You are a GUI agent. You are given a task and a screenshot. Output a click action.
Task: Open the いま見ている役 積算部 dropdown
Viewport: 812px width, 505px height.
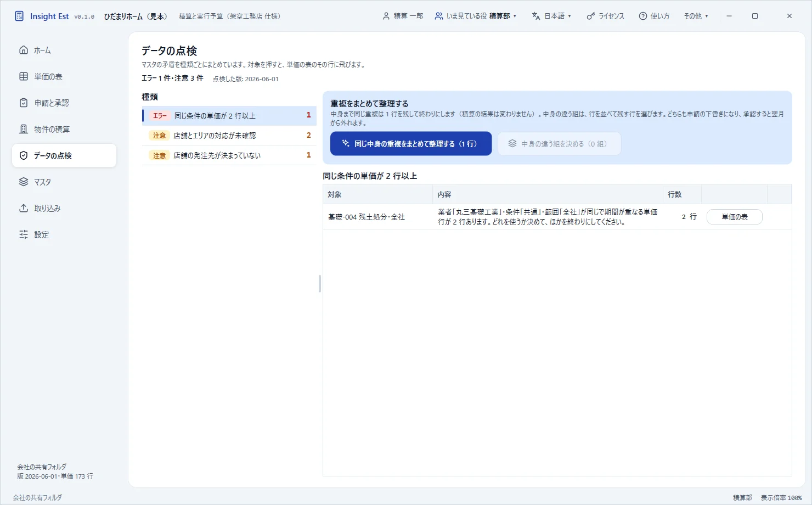pyautogui.click(x=476, y=16)
